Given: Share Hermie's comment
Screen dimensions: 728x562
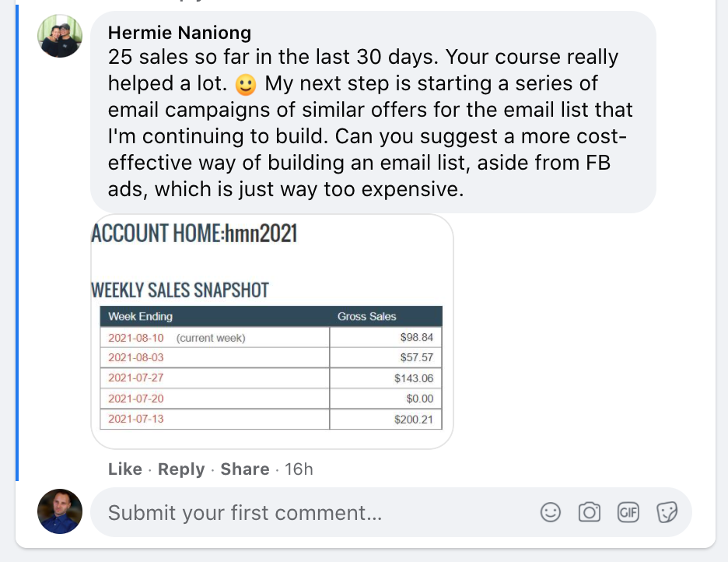Looking at the screenshot, I should [245, 469].
